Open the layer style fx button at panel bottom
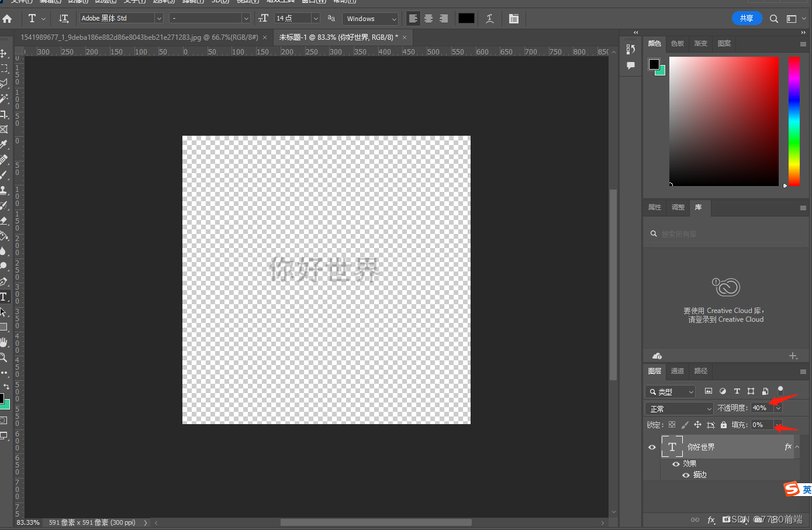812x530 pixels. [x=711, y=519]
